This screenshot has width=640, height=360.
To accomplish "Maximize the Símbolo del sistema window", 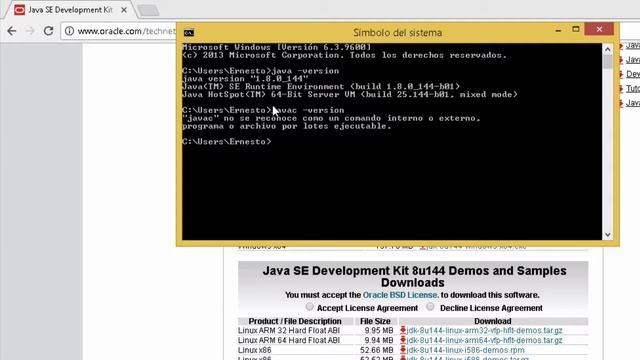I will click(576, 29).
